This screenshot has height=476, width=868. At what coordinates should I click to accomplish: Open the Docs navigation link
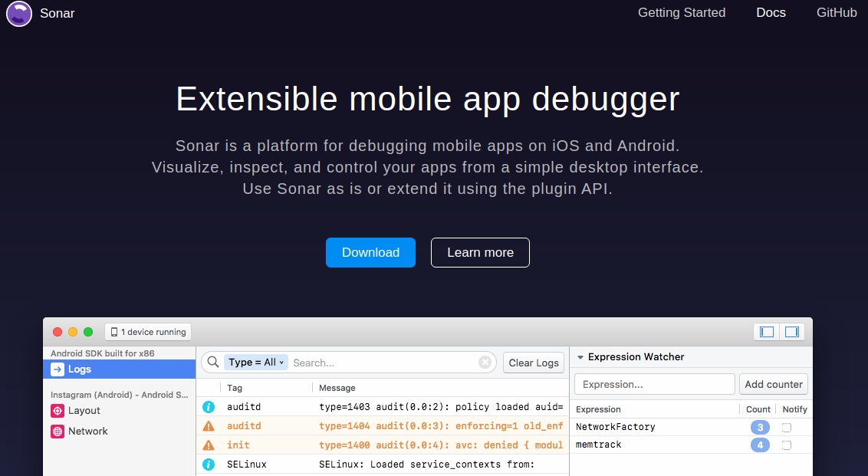(771, 13)
